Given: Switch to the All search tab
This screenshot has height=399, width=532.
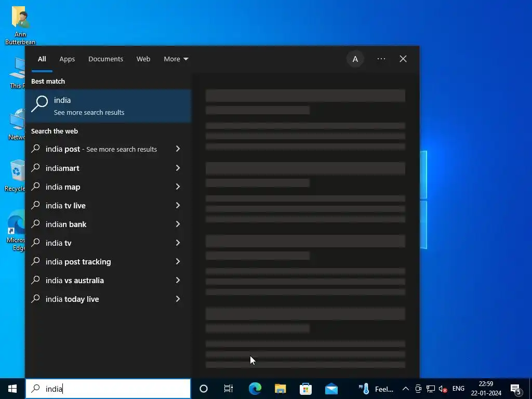Looking at the screenshot, I should pos(42,59).
